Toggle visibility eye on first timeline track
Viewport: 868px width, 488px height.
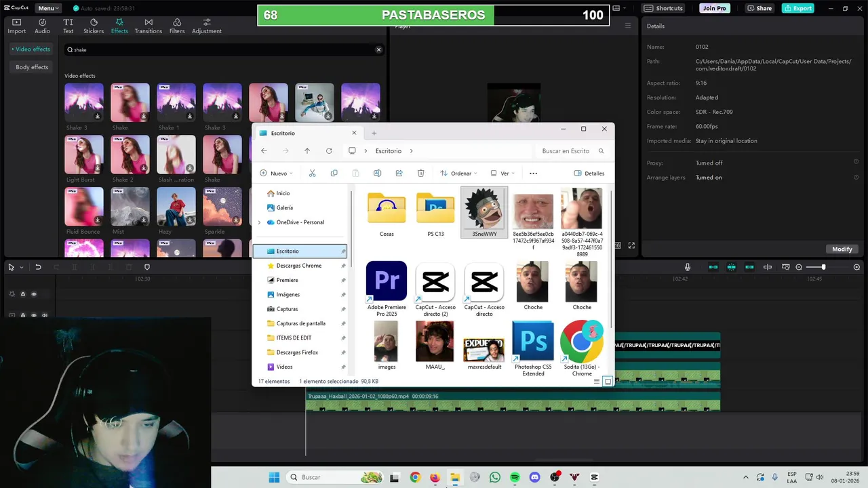[x=34, y=294]
